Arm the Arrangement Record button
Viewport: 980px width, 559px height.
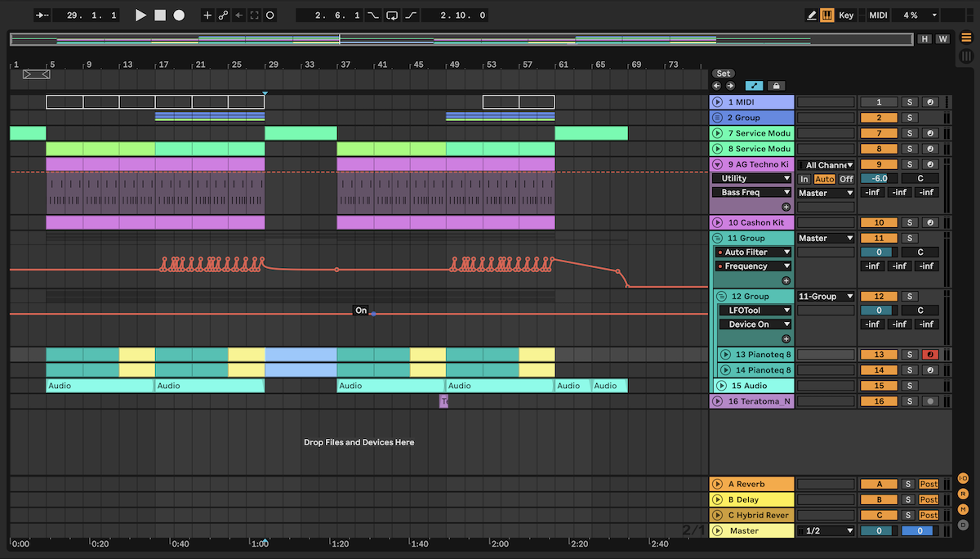tap(179, 15)
